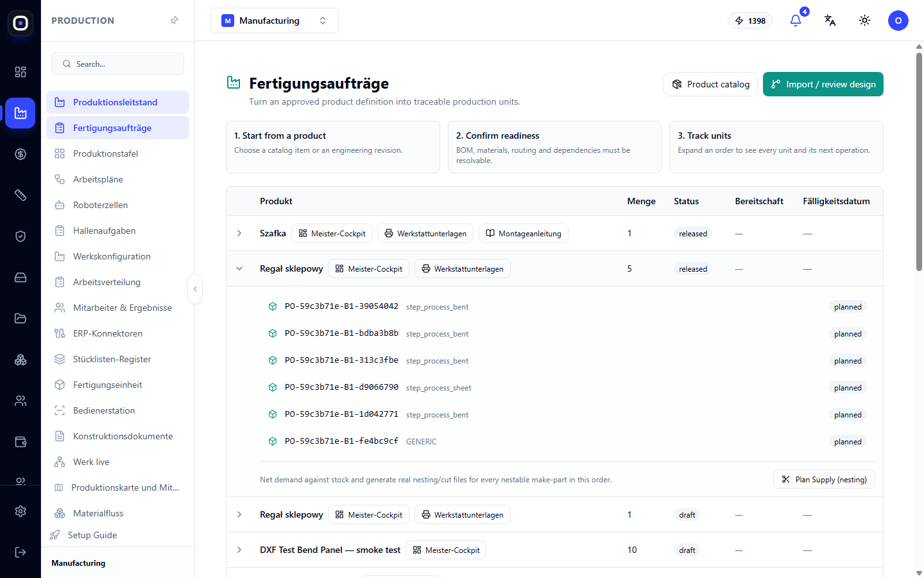Click Plan Supply (nesting) button
This screenshot has width=924, height=578.
pyautogui.click(x=824, y=479)
